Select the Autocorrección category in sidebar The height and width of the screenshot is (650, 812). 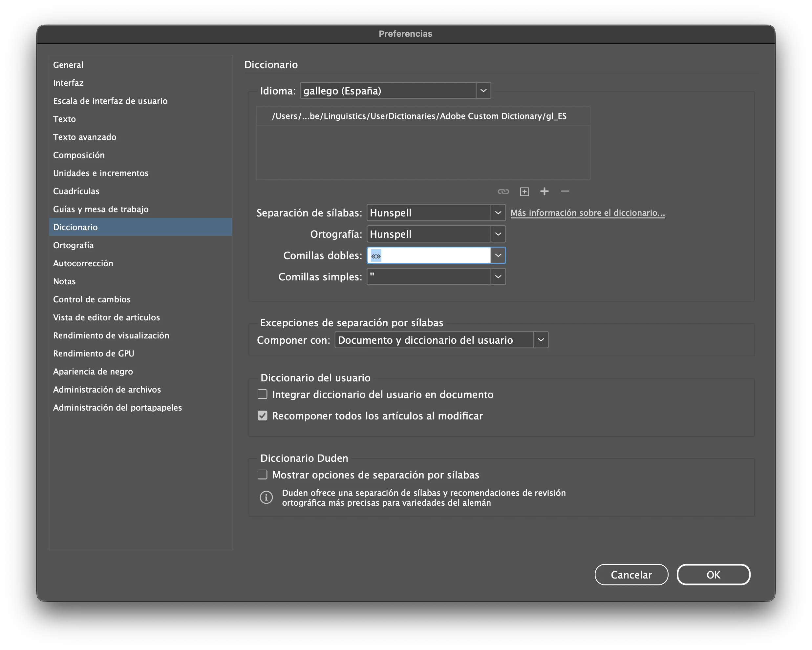pos(83,263)
